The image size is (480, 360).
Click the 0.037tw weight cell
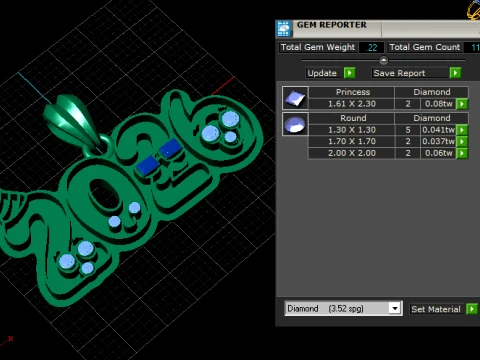[x=438, y=141]
